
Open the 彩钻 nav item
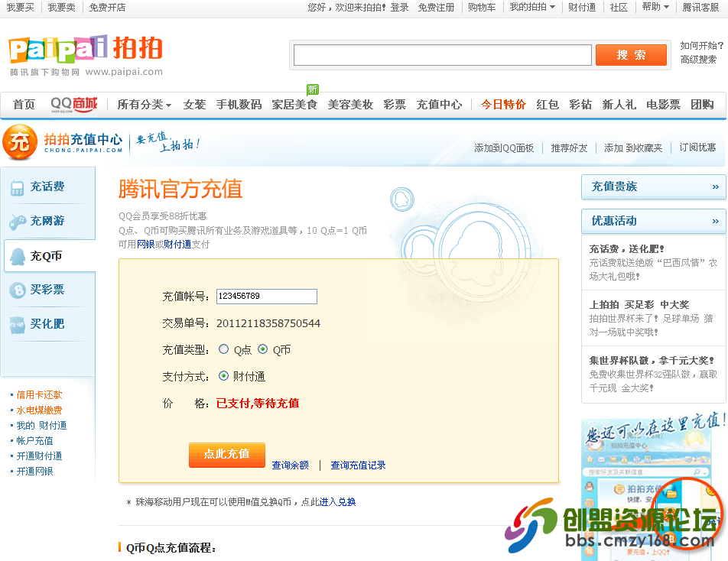click(581, 105)
